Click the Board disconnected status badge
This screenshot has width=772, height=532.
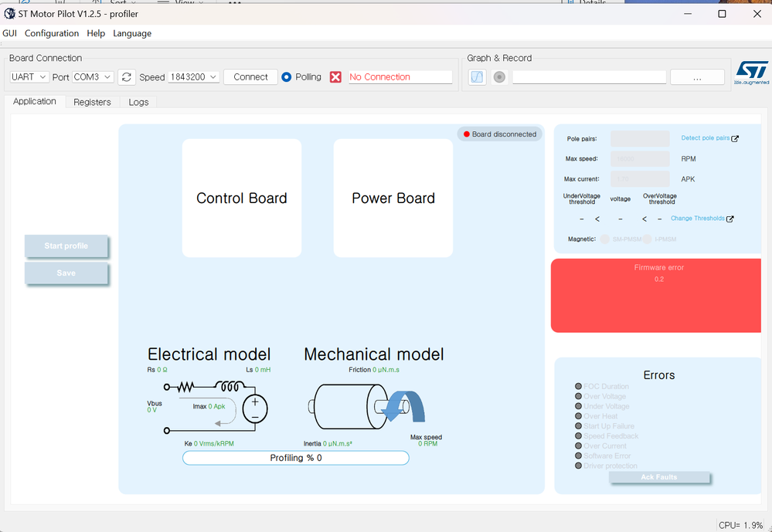(500, 134)
